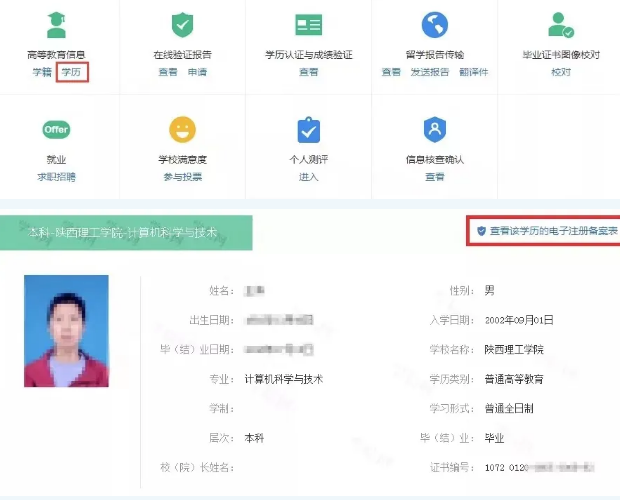The width and height of the screenshot is (620, 500).
Task: Click the school name value 陕西理工学院
Action: (514, 349)
